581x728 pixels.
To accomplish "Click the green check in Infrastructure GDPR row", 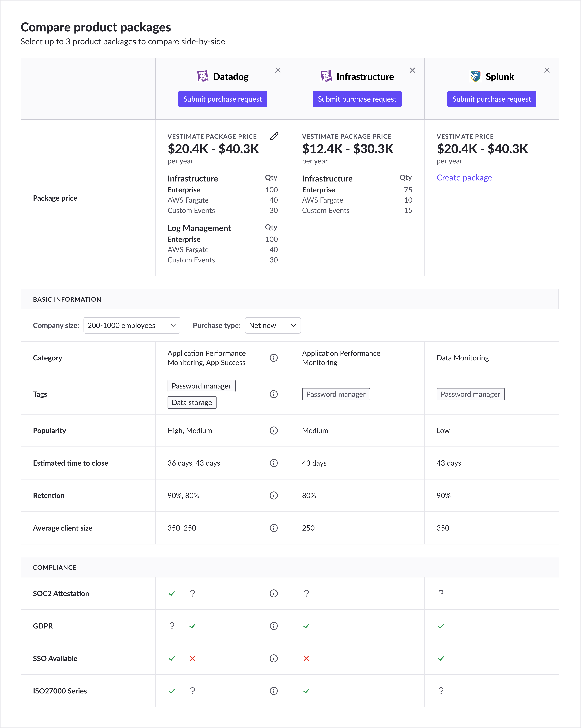I will tap(306, 626).
